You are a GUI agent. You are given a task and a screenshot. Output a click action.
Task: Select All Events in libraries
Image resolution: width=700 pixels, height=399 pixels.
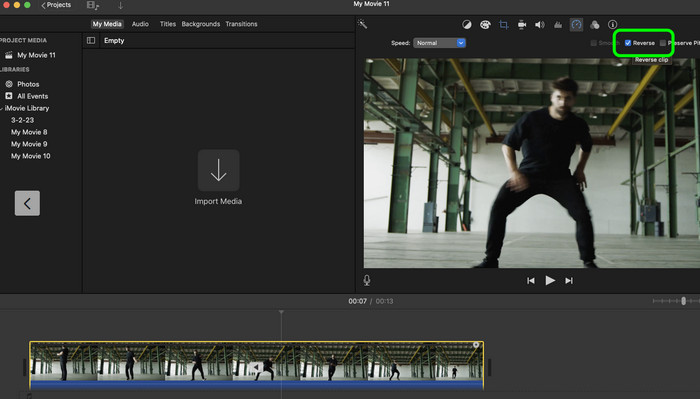[x=33, y=96]
